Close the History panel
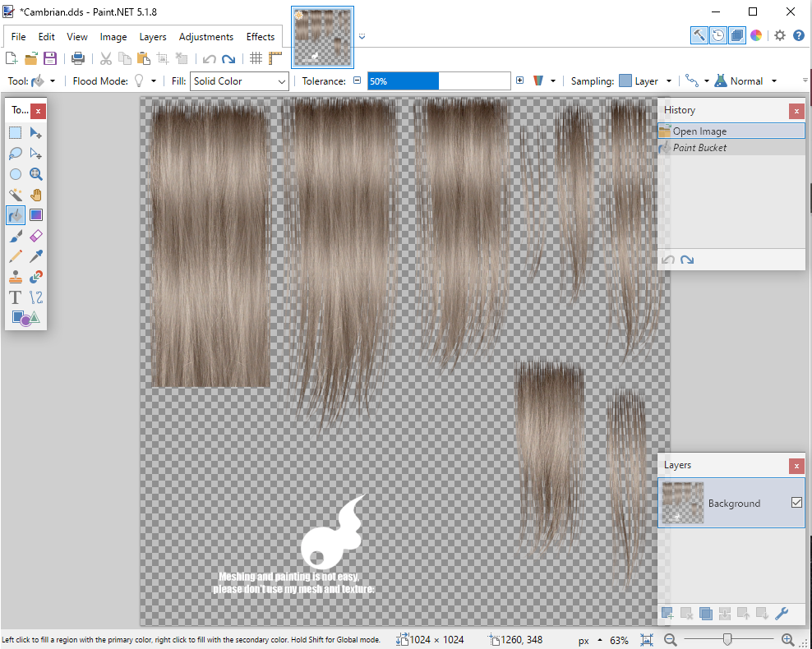 pos(796,111)
